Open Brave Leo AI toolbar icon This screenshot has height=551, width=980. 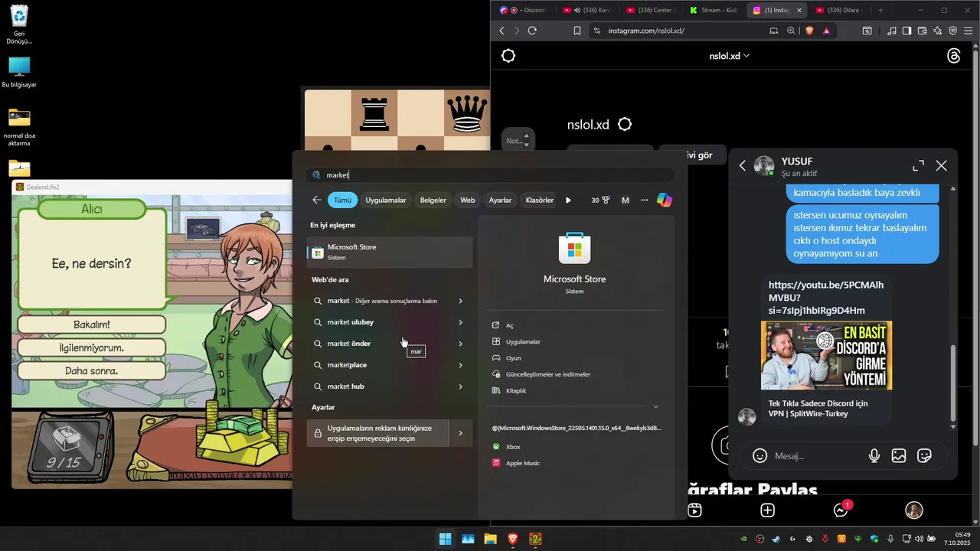click(938, 31)
